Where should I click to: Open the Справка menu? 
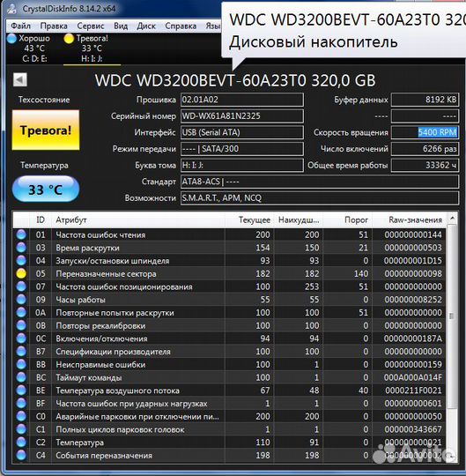[181, 26]
